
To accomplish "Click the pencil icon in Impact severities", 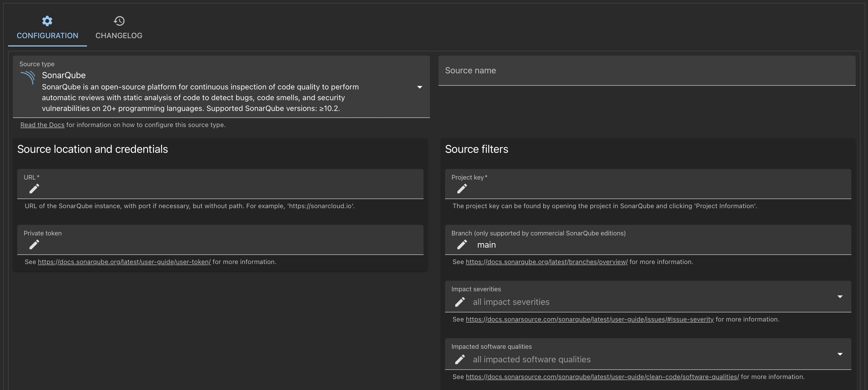I will click(x=459, y=302).
